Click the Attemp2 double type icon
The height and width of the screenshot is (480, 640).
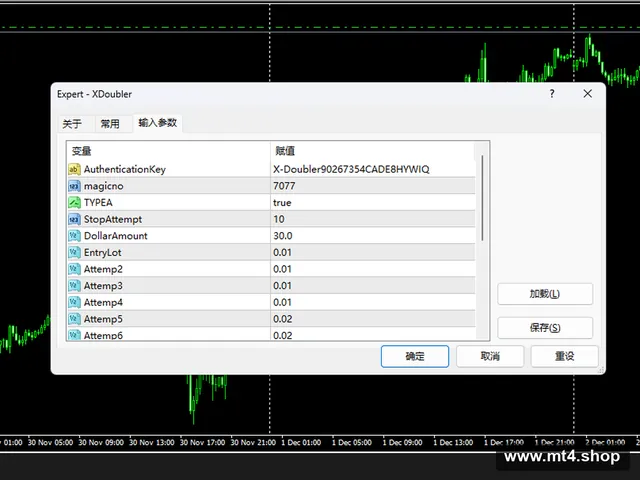tap(74, 269)
